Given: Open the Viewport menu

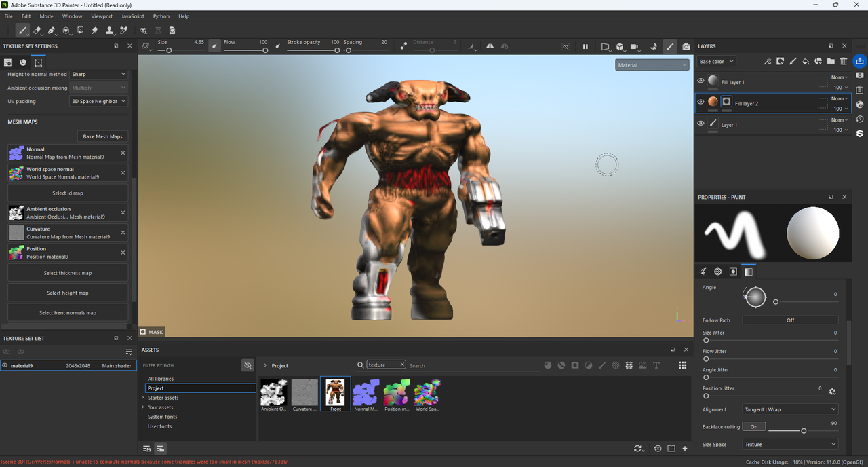Looking at the screenshot, I should 102,16.
